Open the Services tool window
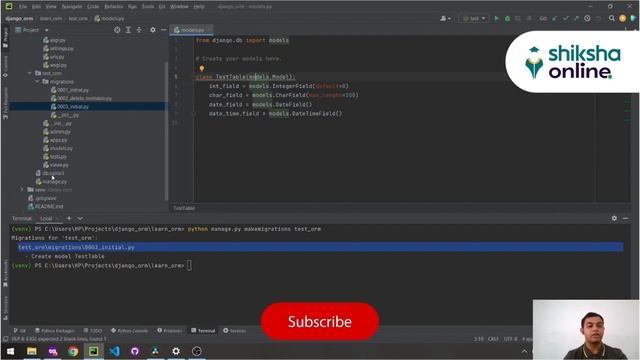640x360 pixels. (x=234, y=331)
